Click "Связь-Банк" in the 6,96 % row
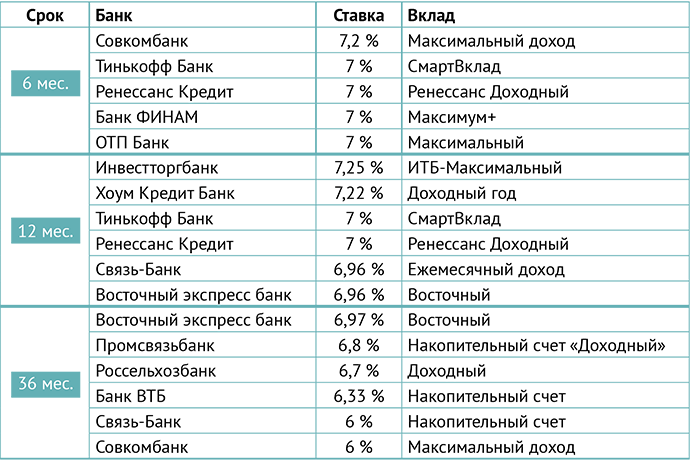700x467 pixels. (138, 270)
